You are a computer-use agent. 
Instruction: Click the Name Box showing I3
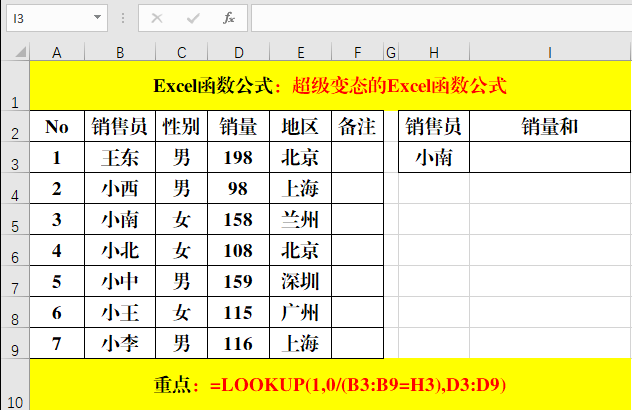[57, 18]
